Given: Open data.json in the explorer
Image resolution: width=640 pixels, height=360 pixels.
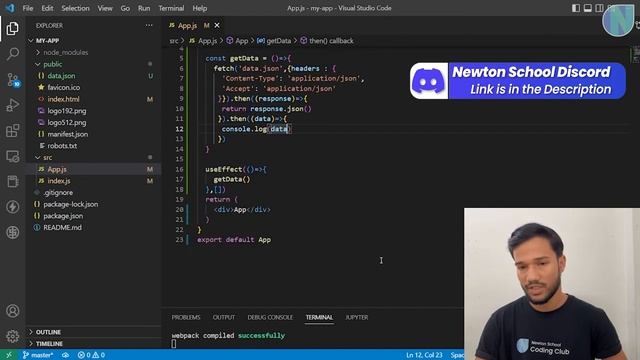Looking at the screenshot, I should 61,76.
